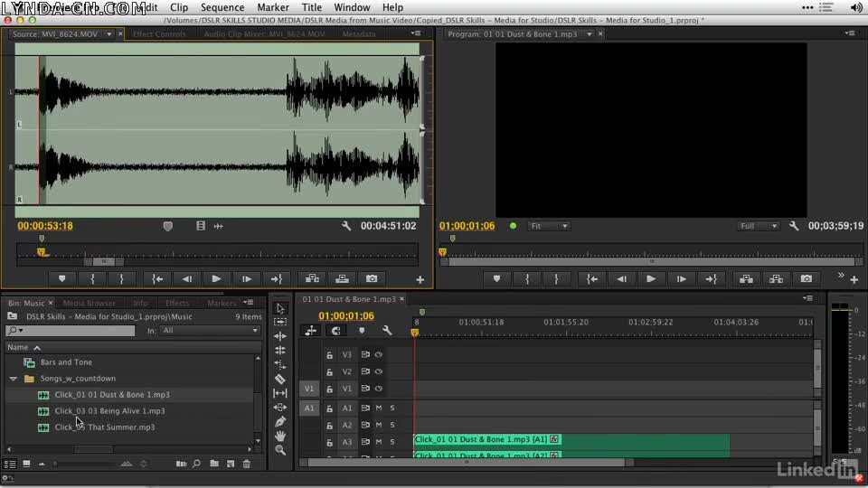Go to In point in Source monitor
The width and height of the screenshot is (868, 488).
pos(157,279)
